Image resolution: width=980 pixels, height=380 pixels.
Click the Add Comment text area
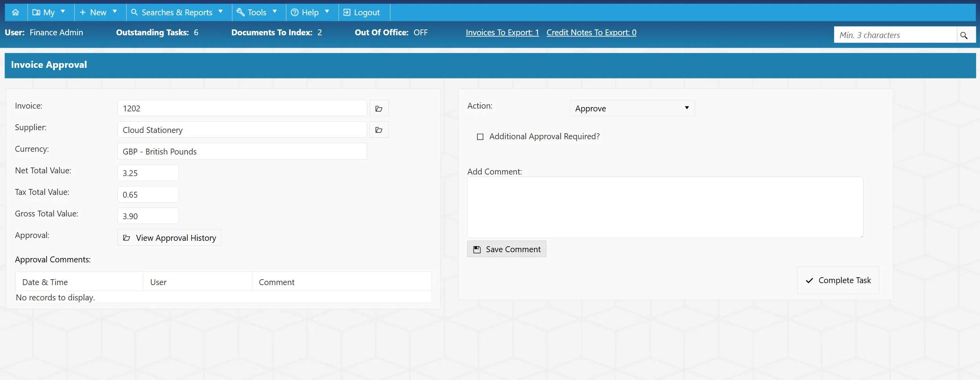665,207
